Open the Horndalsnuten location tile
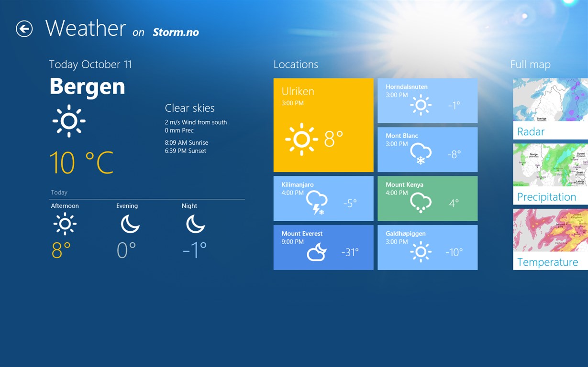588x367 pixels. tap(427, 101)
